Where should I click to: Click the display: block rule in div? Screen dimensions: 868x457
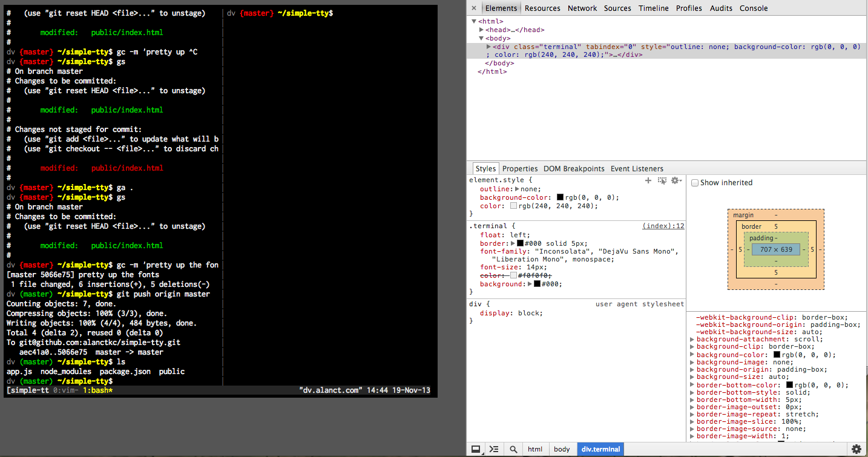point(511,313)
